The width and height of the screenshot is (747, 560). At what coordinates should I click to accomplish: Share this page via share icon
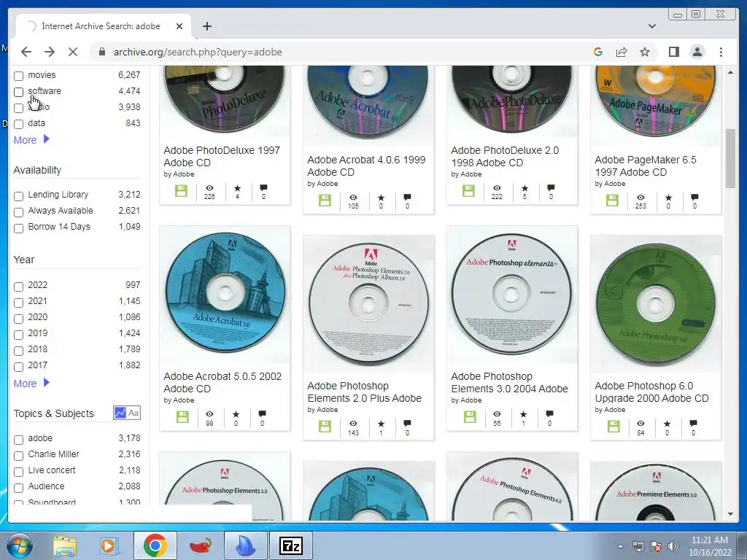pos(622,52)
